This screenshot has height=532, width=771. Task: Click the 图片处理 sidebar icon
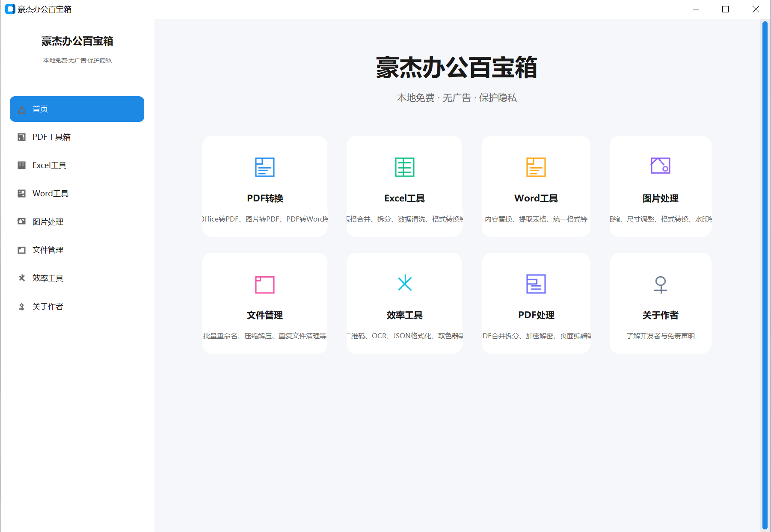click(21, 222)
